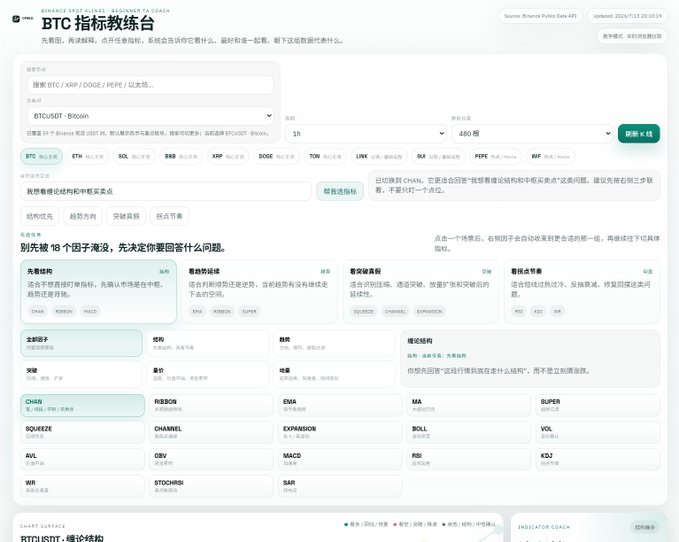Select the RIBBON indicator card
The height and width of the screenshot is (542, 679).
211,405
